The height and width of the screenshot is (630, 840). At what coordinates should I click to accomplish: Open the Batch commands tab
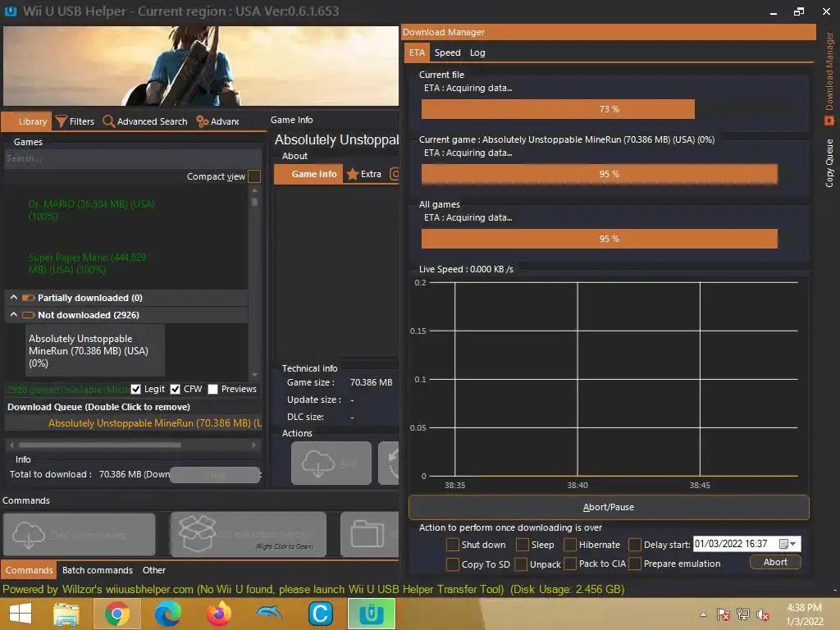tap(97, 571)
